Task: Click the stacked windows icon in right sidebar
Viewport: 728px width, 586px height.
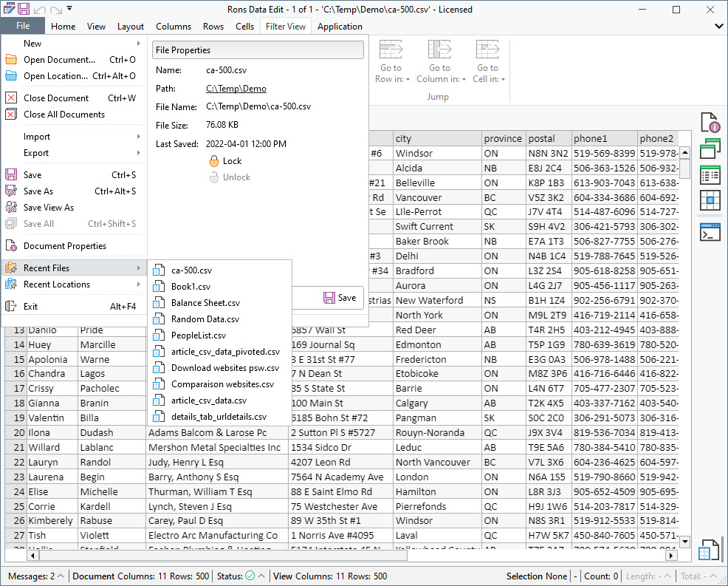Action: point(710,150)
